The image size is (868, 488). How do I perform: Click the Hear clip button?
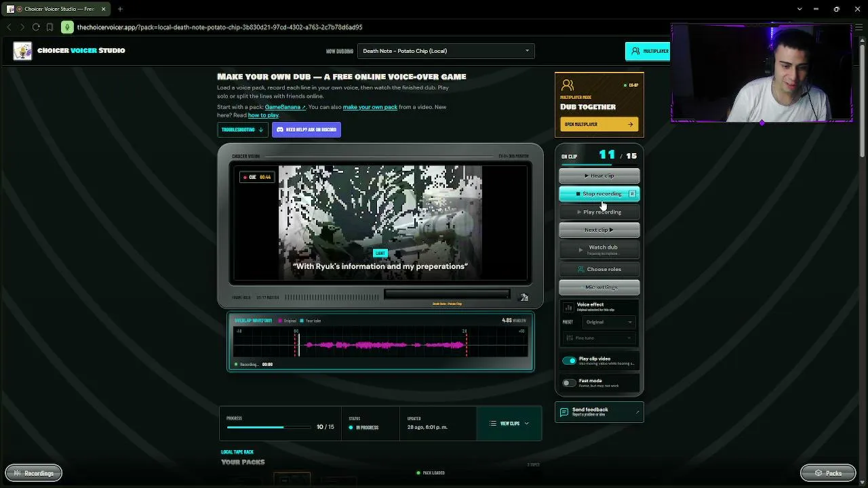click(599, 176)
